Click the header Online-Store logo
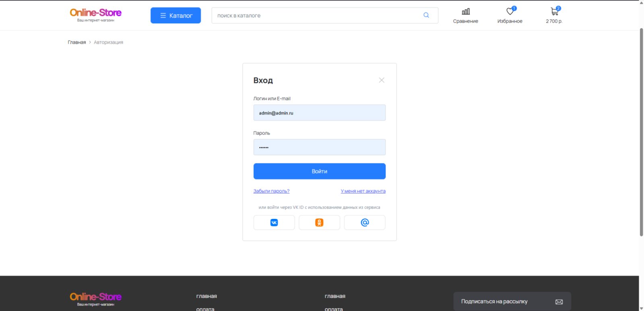This screenshot has width=644, height=311. (x=95, y=14)
